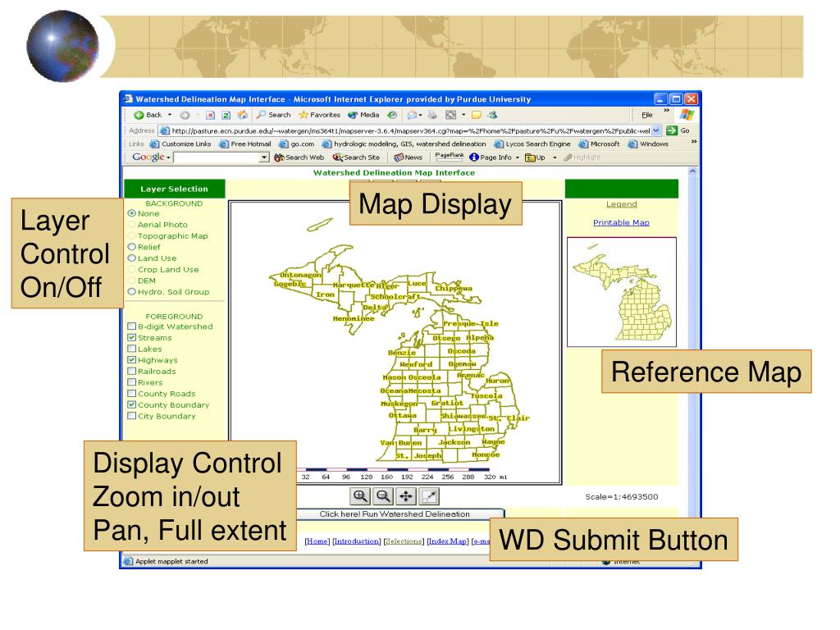Image resolution: width=840 pixels, height=630 pixels.
Task: Open the History icon next to Media
Action: pyautogui.click(x=393, y=115)
